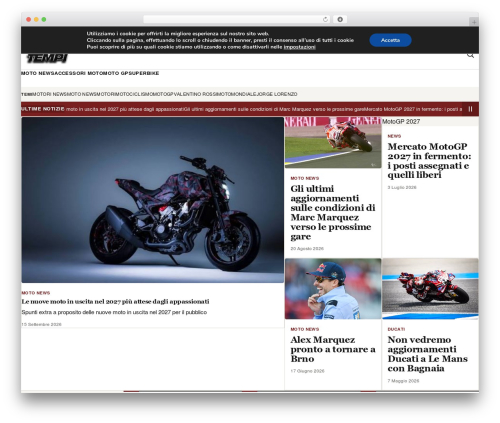This screenshot has height=423, width=500.
Task: Click Moto News category above Marc Marquez headline
Action: [x=305, y=178]
